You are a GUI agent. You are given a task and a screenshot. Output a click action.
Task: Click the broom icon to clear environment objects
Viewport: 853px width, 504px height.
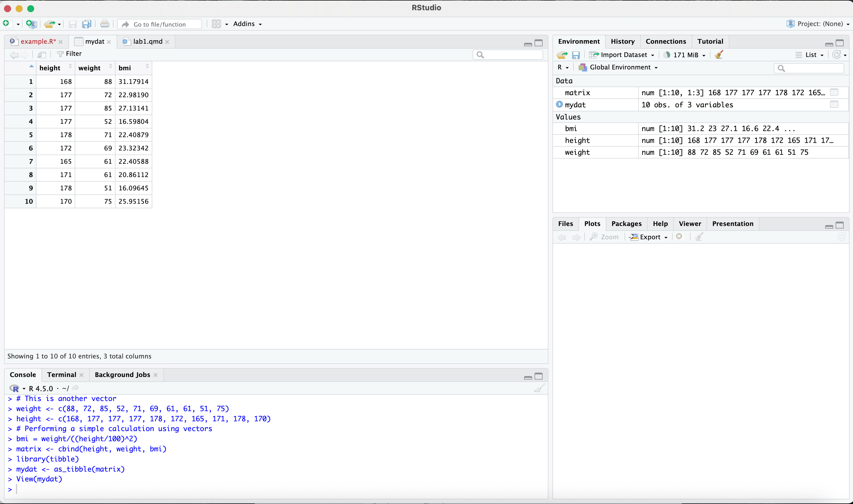pyautogui.click(x=718, y=55)
